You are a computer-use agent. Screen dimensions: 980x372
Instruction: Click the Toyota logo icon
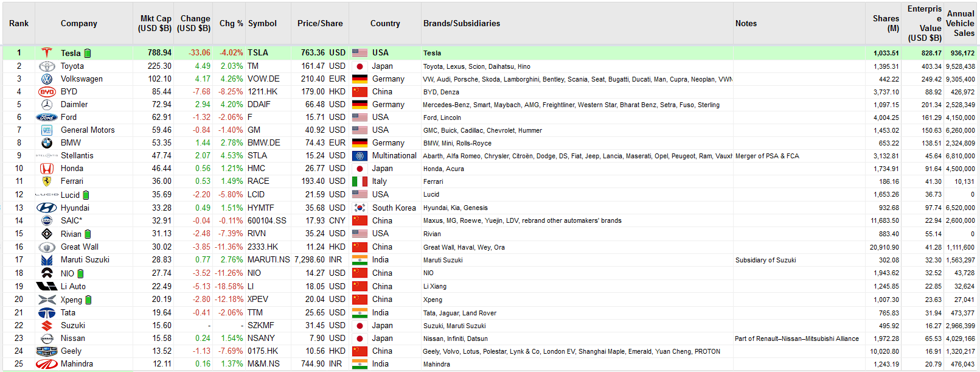[x=47, y=66]
